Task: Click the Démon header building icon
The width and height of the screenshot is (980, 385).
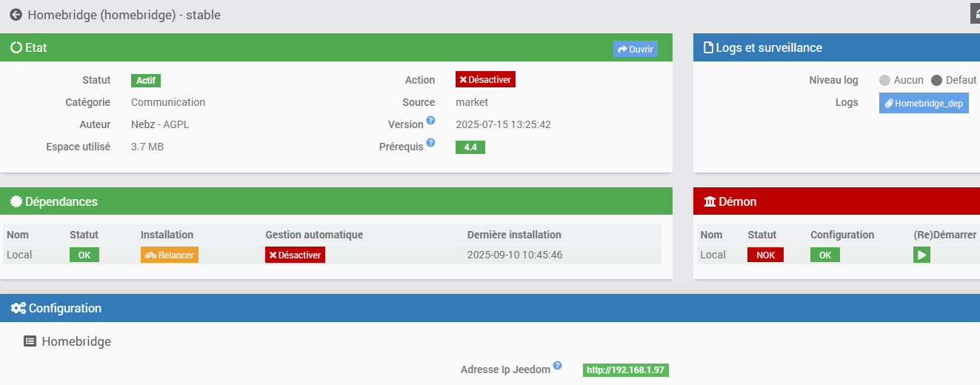Action: tap(710, 201)
